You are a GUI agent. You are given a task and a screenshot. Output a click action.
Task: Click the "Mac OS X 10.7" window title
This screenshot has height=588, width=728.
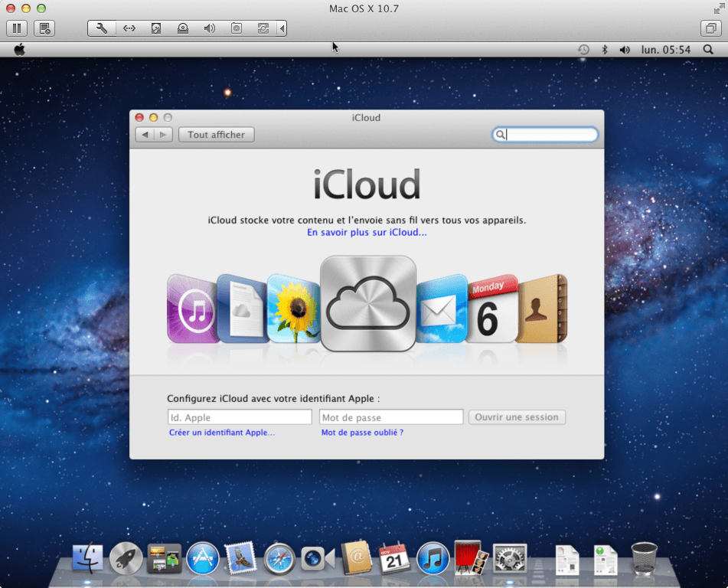point(364,9)
